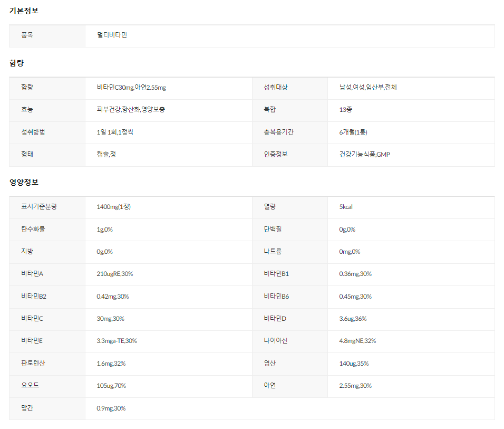Viewport: 504px width, 429px height.
Task: Click the 섭취대상 row label
Action: [276, 88]
